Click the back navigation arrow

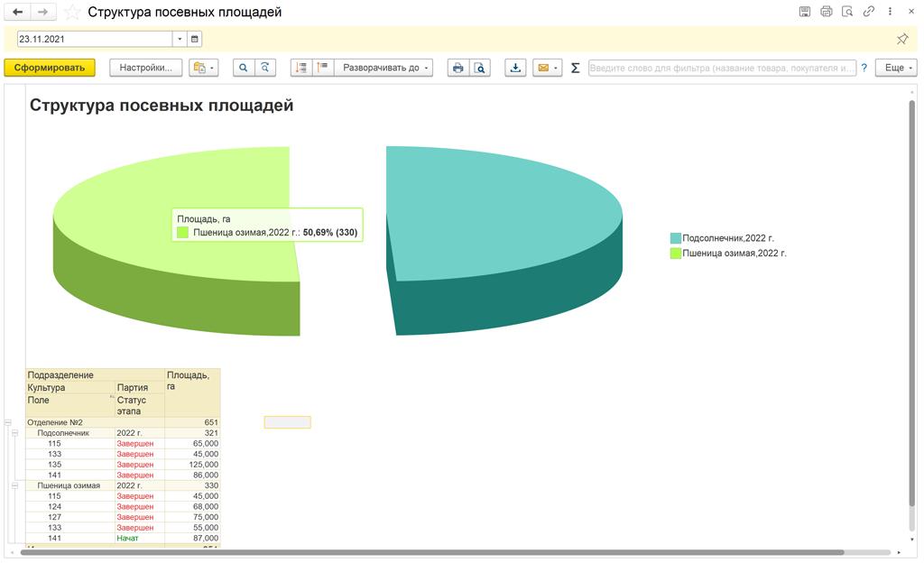[x=17, y=12]
